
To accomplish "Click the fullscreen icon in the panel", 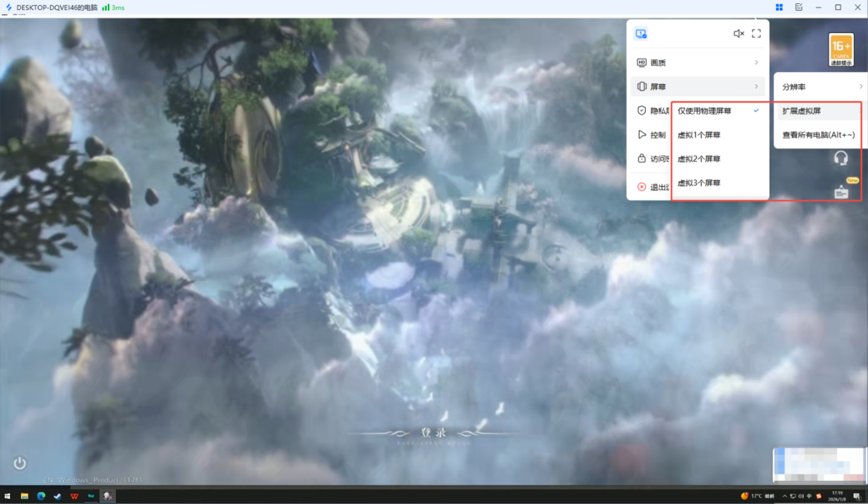I will click(x=756, y=34).
